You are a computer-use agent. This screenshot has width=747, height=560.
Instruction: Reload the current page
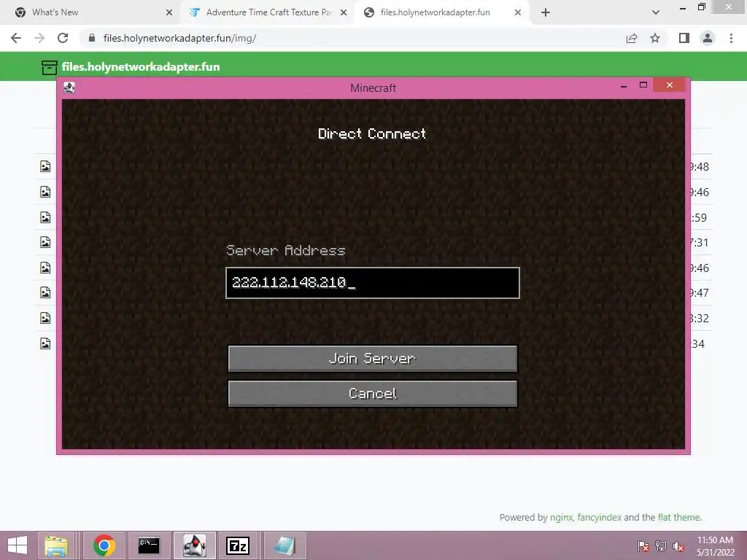[x=63, y=38]
